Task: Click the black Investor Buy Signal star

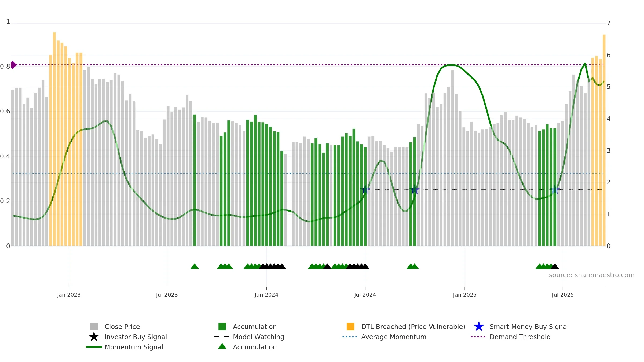Action: [x=94, y=337]
